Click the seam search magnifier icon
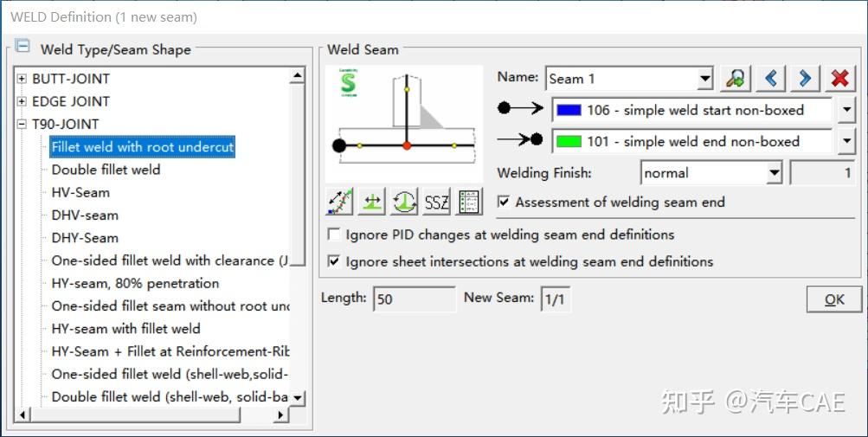 736,79
